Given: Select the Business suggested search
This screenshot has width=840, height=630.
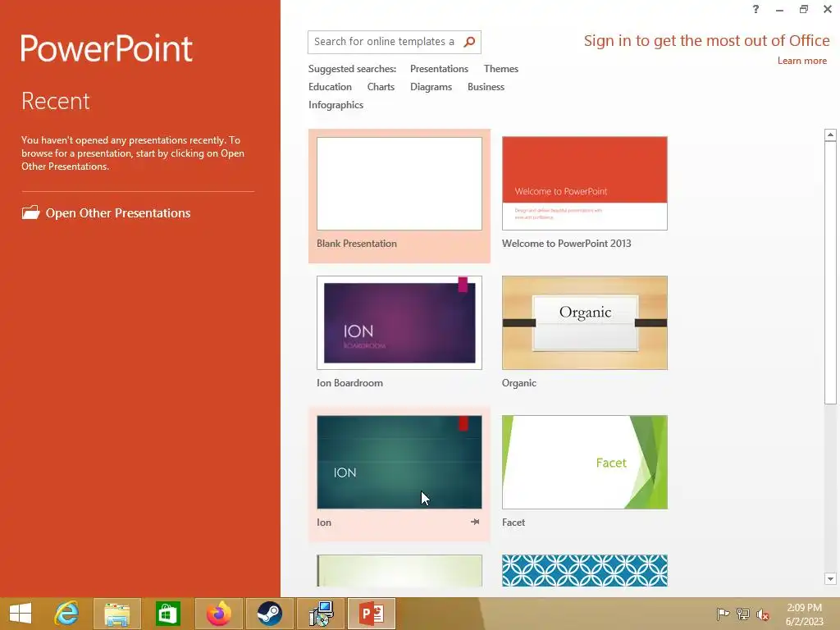Looking at the screenshot, I should click(x=486, y=87).
